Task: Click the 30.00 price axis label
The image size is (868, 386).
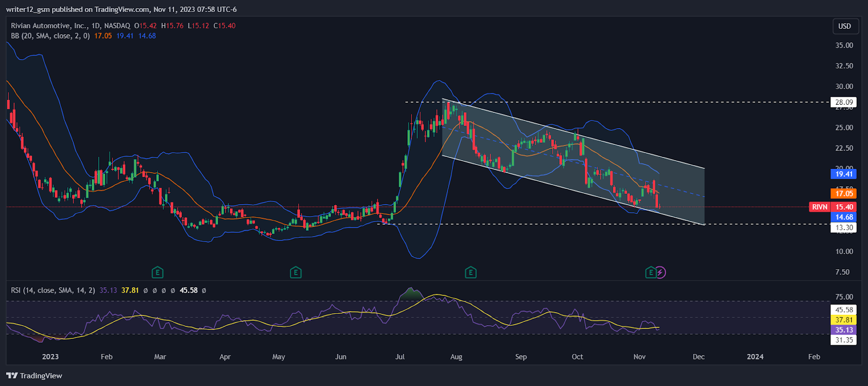Action: tap(844, 86)
